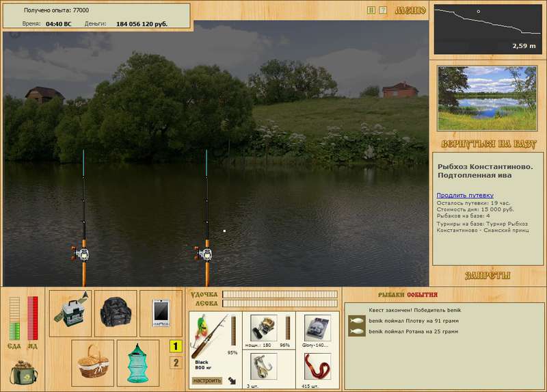The width and height of the screenshot is (547, 392).
Task: Click the money '184 056 120 руб.'
Action: click(142, 24)
